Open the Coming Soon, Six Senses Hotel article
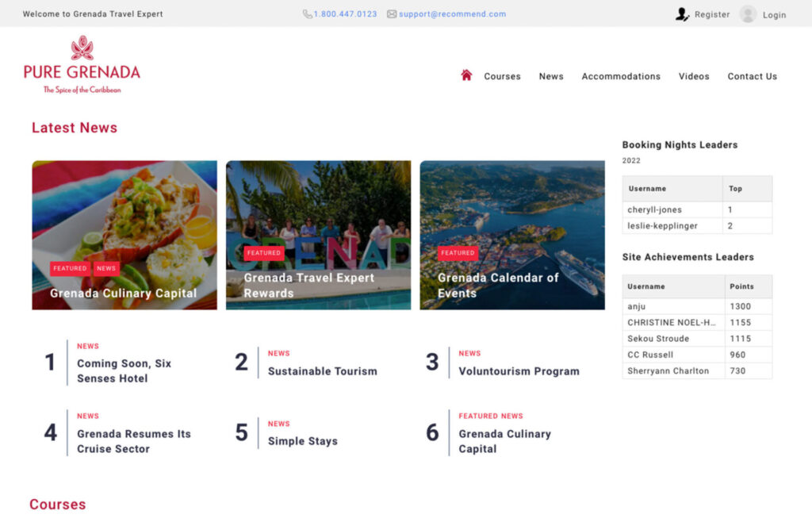812x522 pixels. (x=127, y=370)
